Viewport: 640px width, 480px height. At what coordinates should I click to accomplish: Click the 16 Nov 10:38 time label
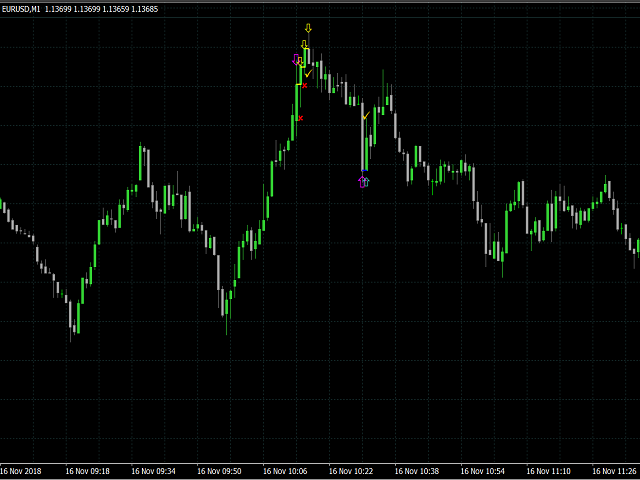point(417,471)
